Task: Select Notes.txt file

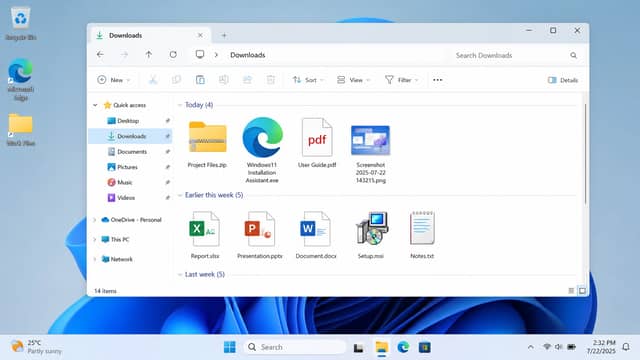Action: click(x=422, y=235)
